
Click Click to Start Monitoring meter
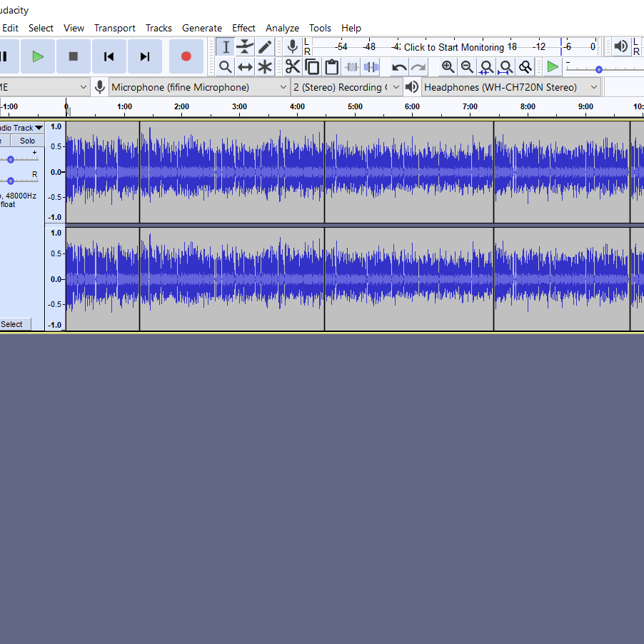[x=454, y=47]
